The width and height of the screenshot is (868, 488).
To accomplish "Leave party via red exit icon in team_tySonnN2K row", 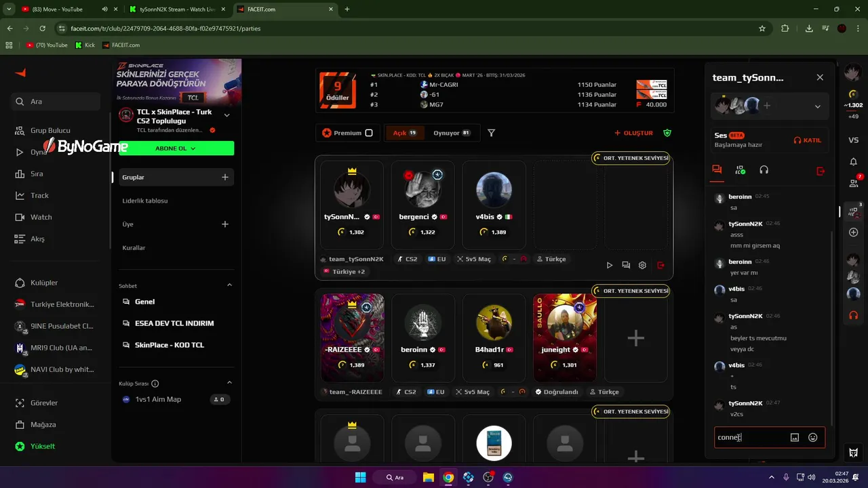I will [661, 265].
